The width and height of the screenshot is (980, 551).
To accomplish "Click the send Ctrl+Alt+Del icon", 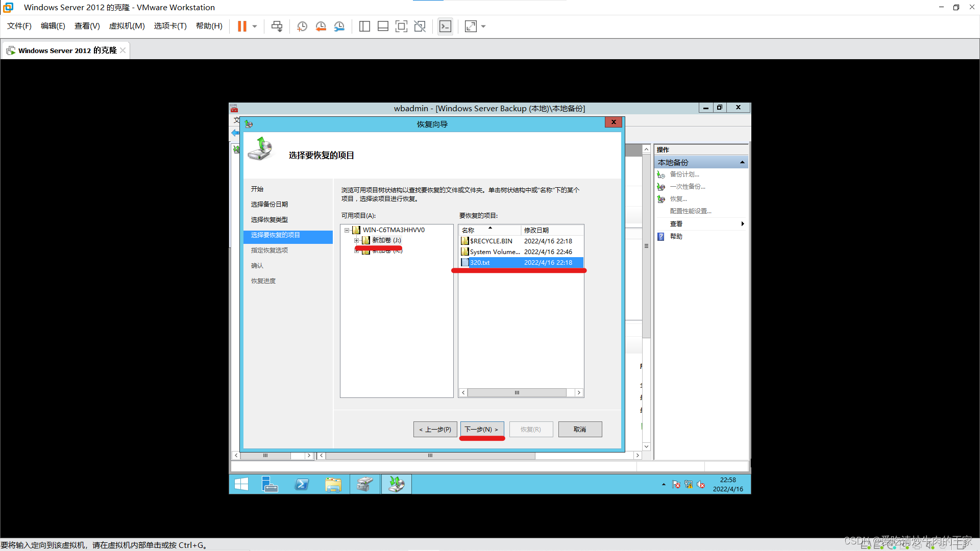I will [x=277, y=27].
